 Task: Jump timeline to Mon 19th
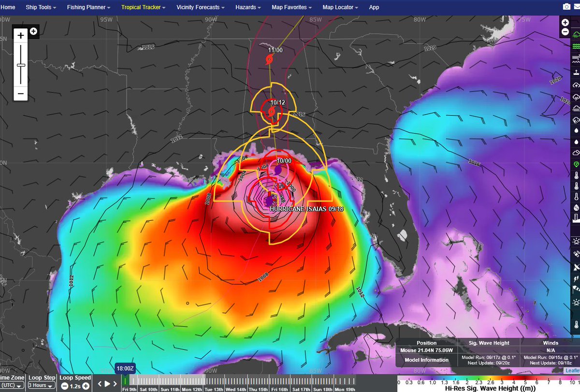click(x=345, y=389)
